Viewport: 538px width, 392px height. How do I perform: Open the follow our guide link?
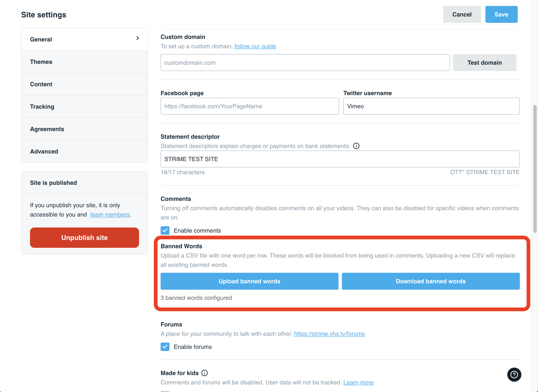pos(255,46)
